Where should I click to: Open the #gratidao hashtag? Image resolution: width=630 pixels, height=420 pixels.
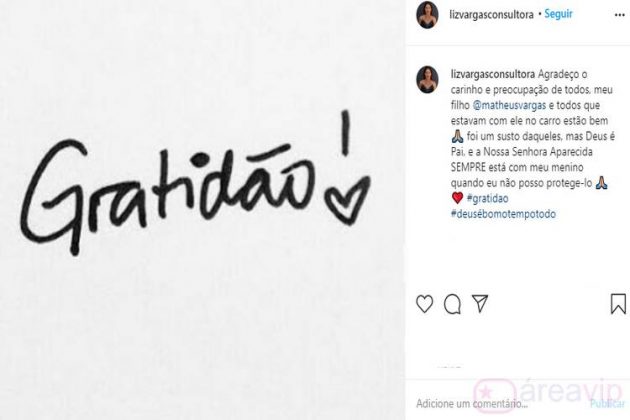(488, 199)
